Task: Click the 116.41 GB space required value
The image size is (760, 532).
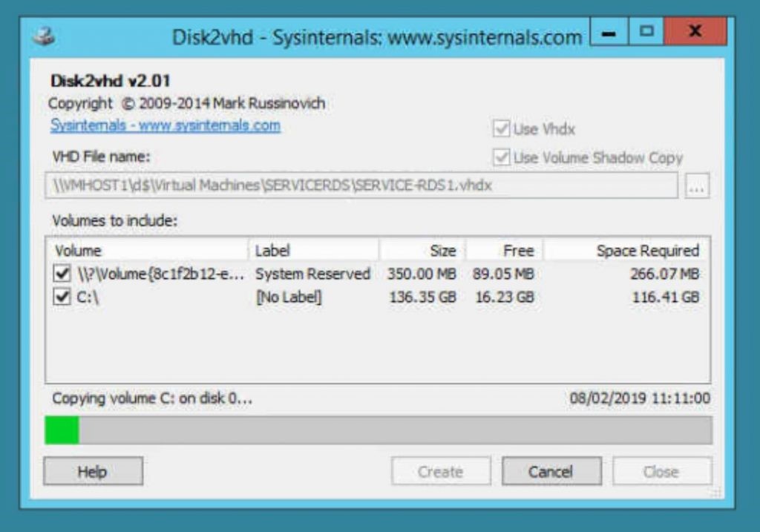Action: [x=666, y=297]
